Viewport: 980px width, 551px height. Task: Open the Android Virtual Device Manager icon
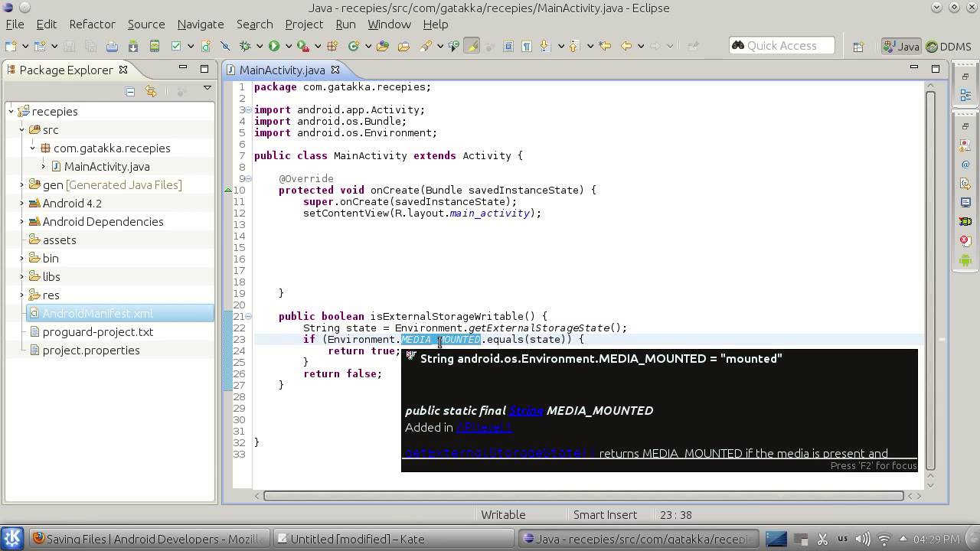click(154, 46)
